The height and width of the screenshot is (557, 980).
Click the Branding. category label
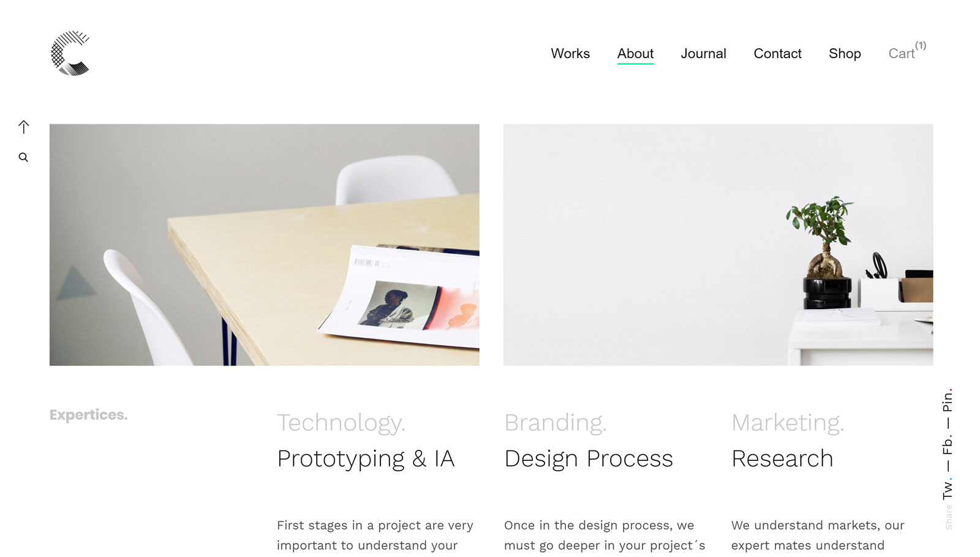click(556, 423)
